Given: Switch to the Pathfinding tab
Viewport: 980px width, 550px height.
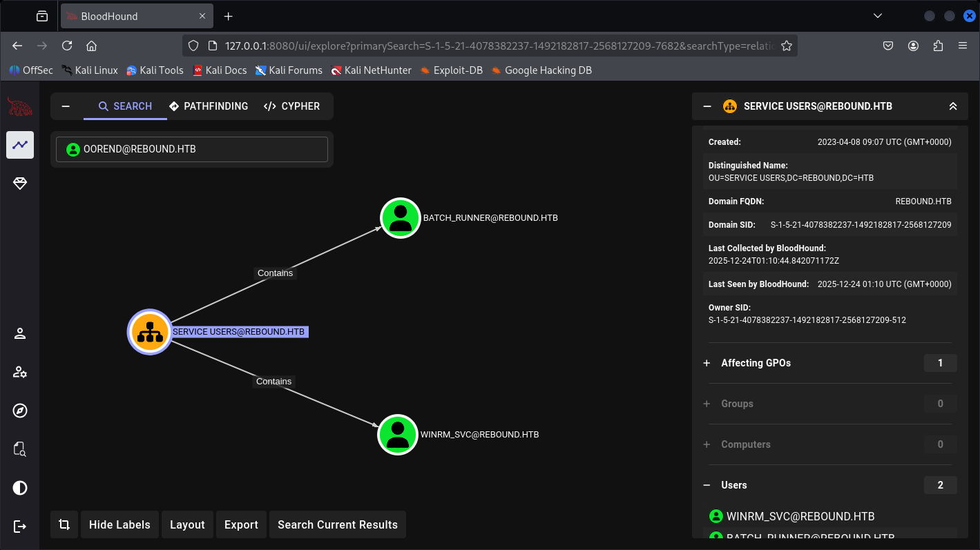Looking at the screenshot, I should coord(209,106).
